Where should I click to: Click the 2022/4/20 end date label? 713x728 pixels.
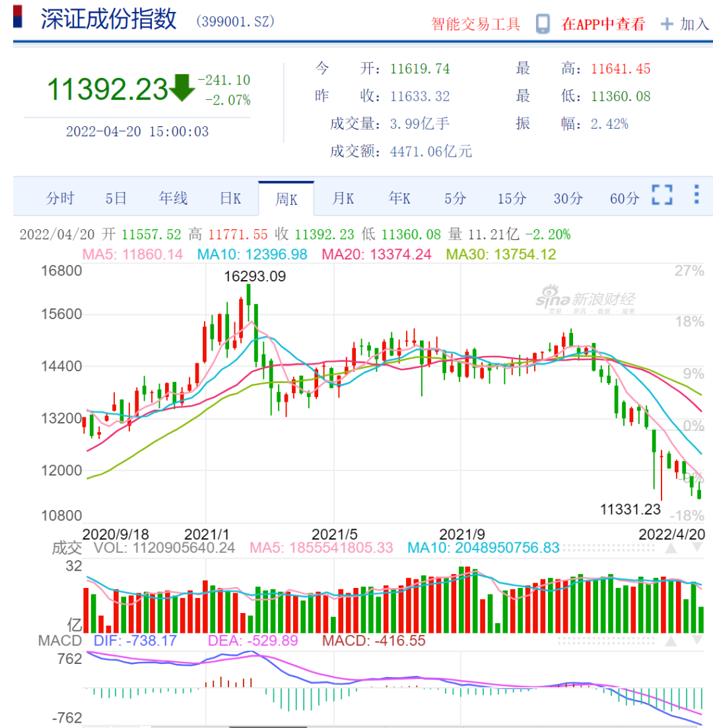(x=671, y=534)
